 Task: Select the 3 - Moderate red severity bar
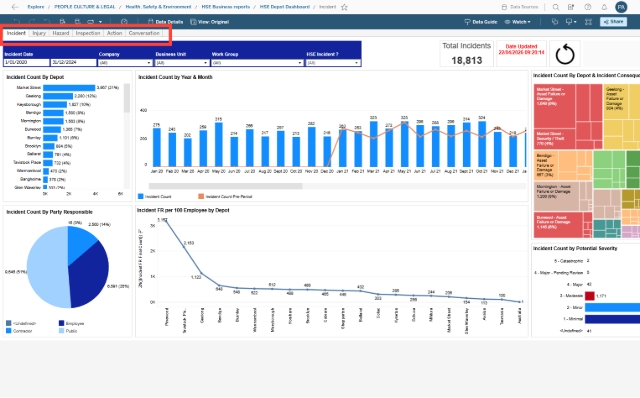click(589, 296)
